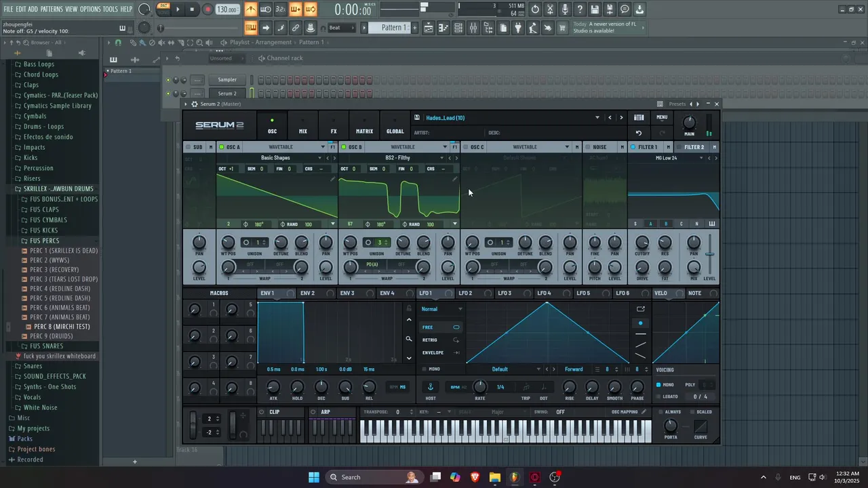This screenshot has height=488, width=868.
Task: Click the Serum undo arrow
Action: [639, 134]
